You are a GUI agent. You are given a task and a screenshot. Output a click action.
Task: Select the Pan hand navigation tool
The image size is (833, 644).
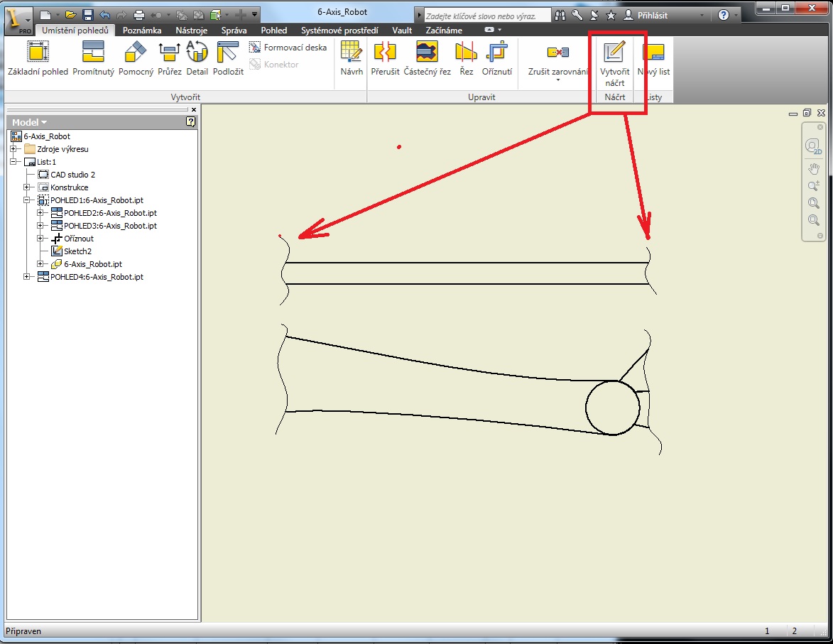(x=814, y=168)
